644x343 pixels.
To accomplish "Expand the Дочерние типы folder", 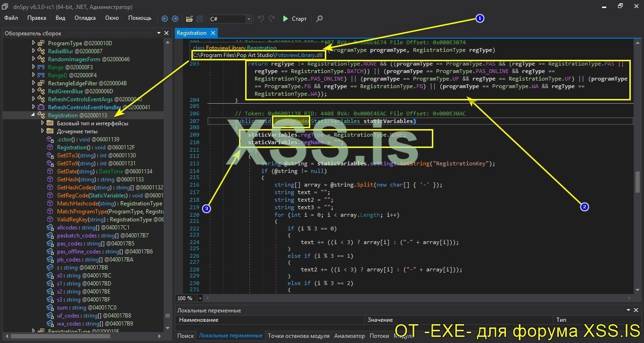I will tap(43, 131).
